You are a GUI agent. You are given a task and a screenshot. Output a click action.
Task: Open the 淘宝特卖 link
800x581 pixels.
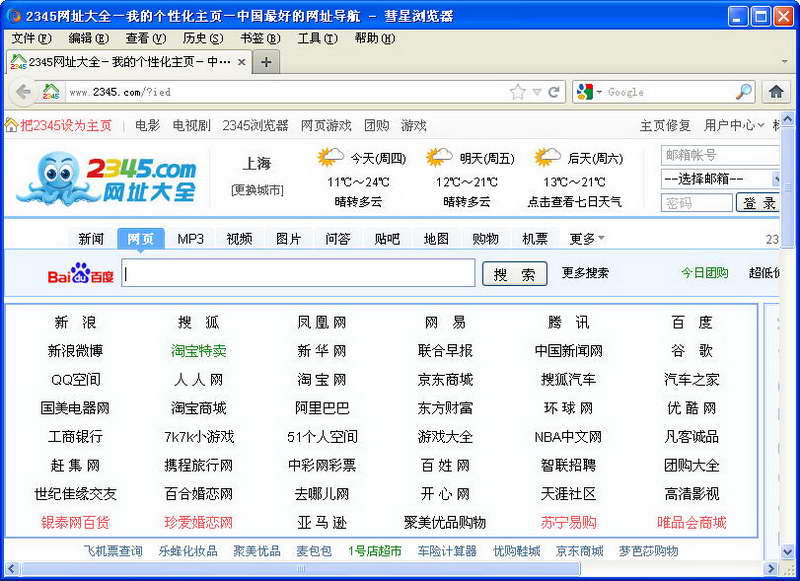pos(198,351)
